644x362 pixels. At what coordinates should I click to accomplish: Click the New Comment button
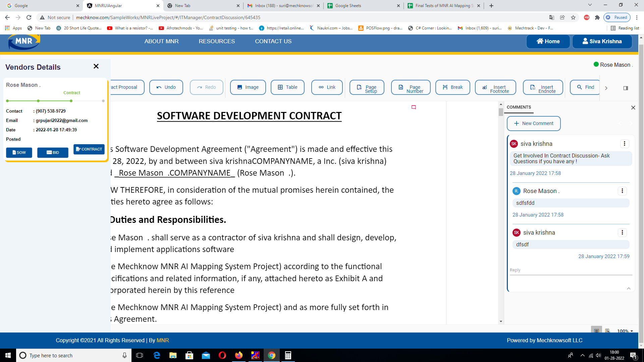(533, 123)
